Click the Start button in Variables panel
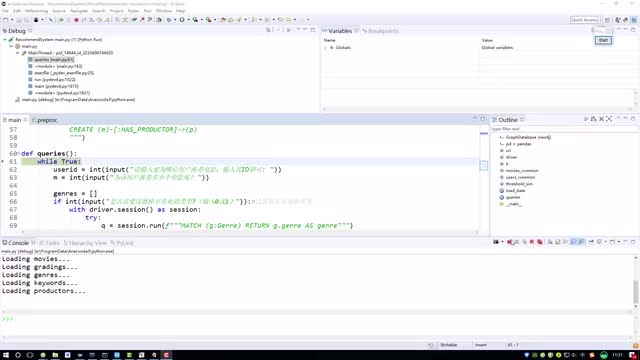Screen dimensions: 640x360 tap(603, 40)
